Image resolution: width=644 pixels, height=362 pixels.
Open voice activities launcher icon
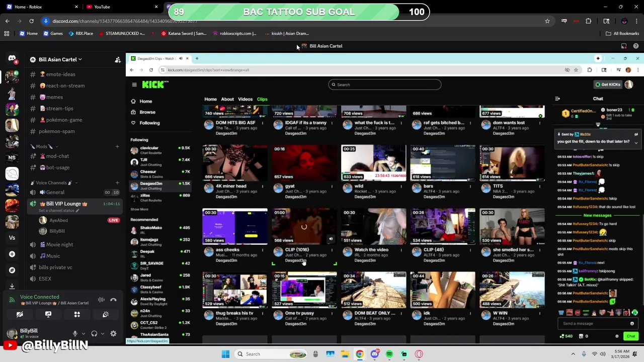77,314
